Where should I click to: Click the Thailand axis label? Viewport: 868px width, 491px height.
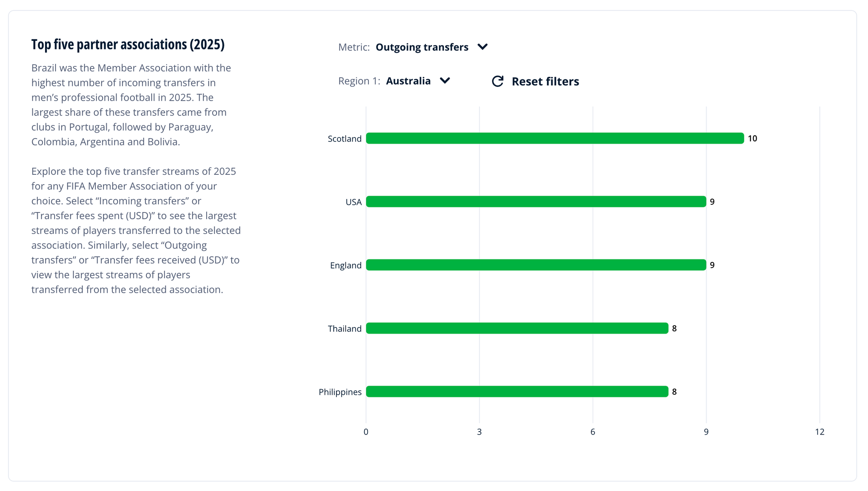click(x=344, y=329)
